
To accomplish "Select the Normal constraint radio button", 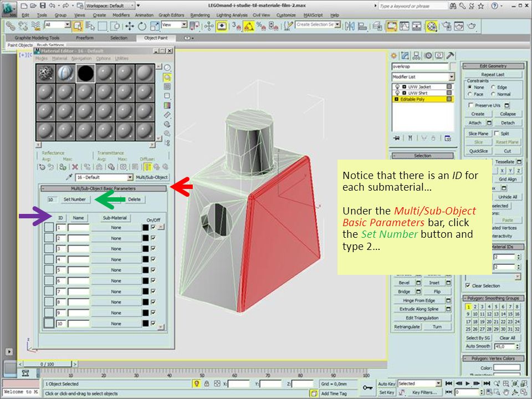I will point(493,94).
